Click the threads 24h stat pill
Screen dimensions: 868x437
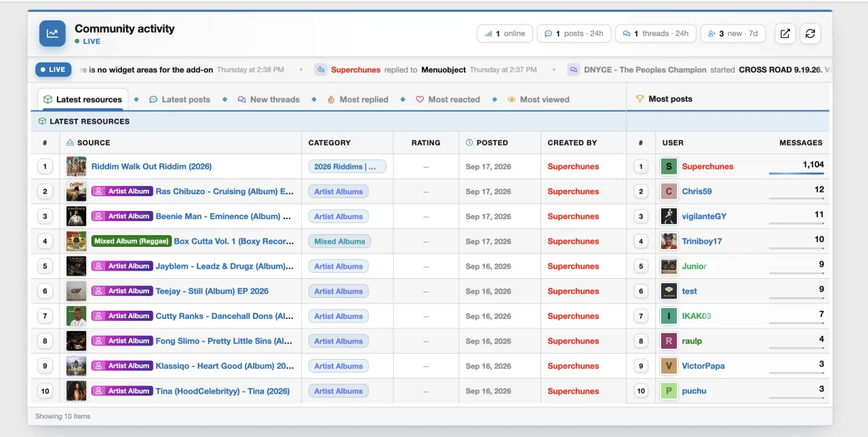pyautogui.click(x=656, y=33)
